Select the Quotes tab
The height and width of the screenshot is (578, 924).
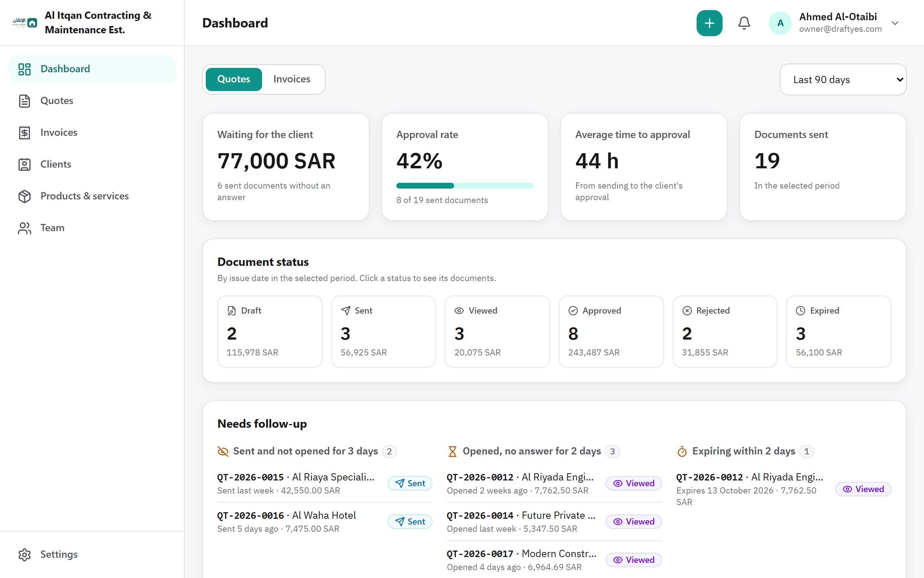coord(234,79)
